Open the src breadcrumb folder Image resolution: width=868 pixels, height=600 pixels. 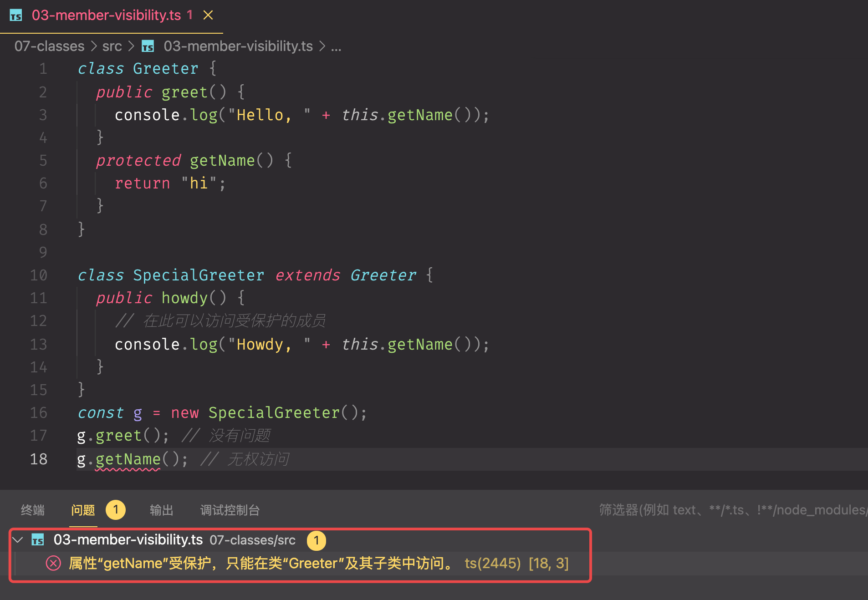[112, 46]
